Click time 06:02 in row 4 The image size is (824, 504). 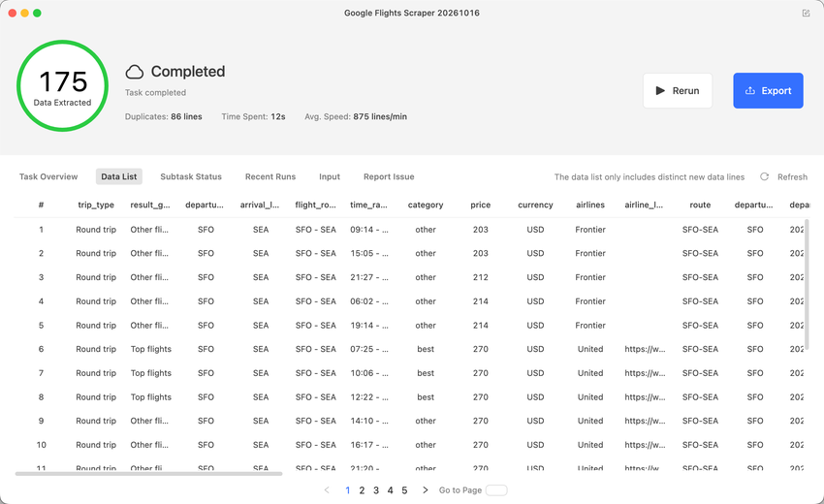(369, 301)
